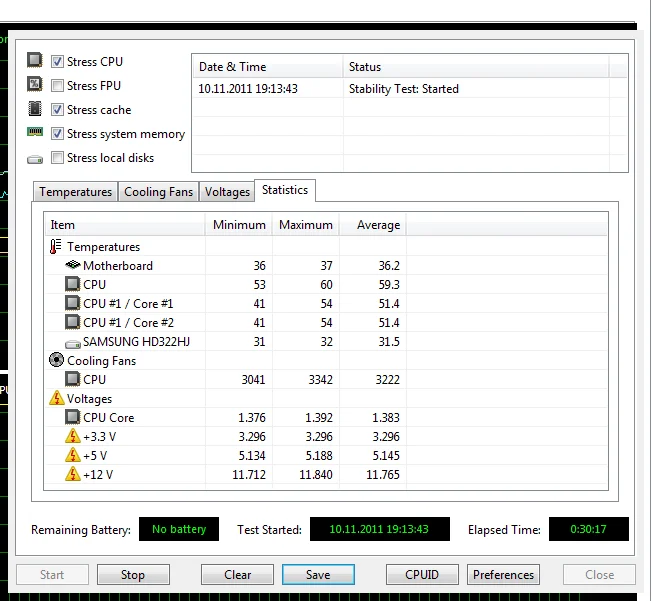Disable the Stress system memory checkbox
This screenshot has height=601, width=652.
coord(57,134)
